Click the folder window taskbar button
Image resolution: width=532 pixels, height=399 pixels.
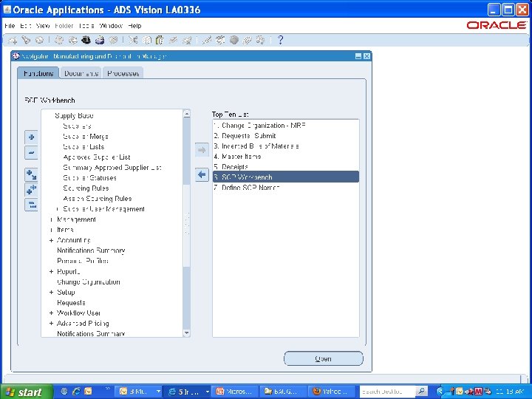[x=284, y=392]
